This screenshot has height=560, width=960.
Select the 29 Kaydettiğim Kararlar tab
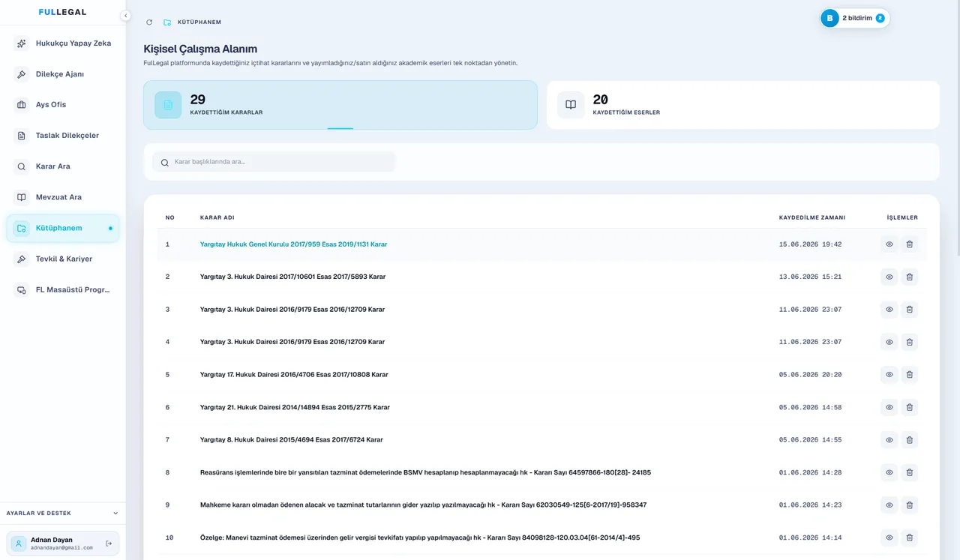click(340, 105)
